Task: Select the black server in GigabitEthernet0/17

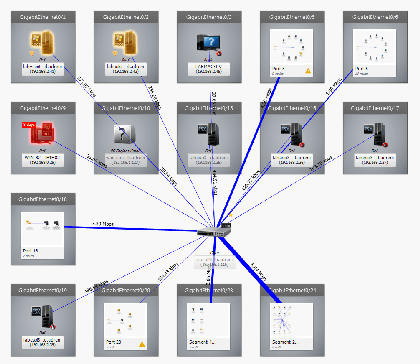Action: tap(375, 134)
